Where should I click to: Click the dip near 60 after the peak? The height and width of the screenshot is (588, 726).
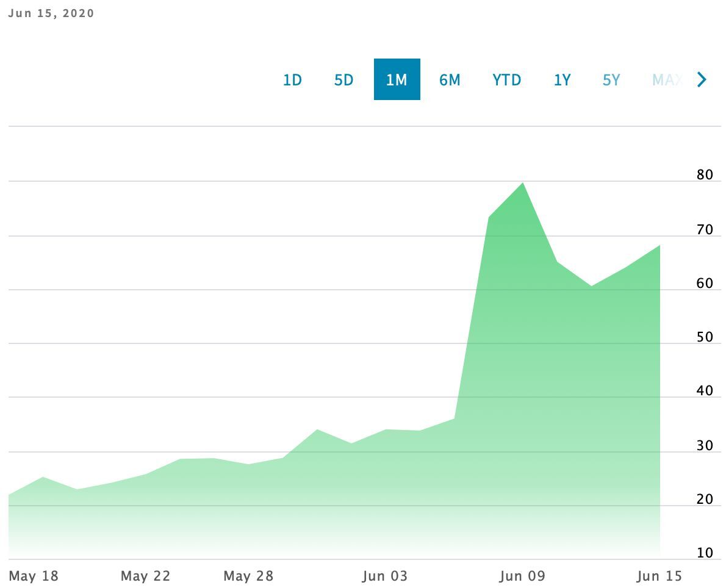point(591,285)
